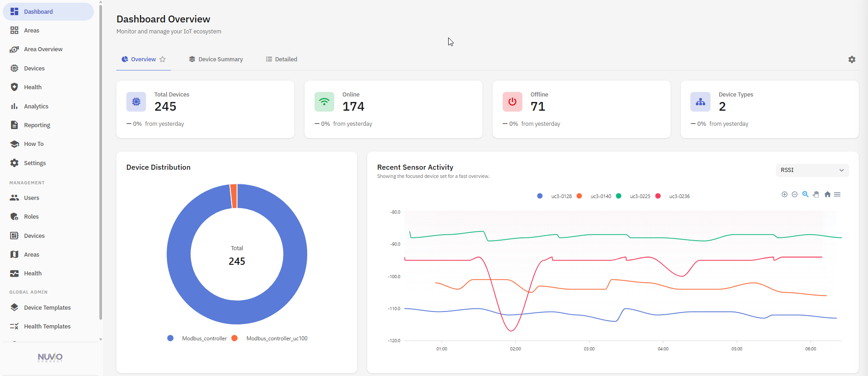Screen dimensions: 868x376
Task: Toggle Modbus_controller legend entry in donut chart
Action: [197, 338]
